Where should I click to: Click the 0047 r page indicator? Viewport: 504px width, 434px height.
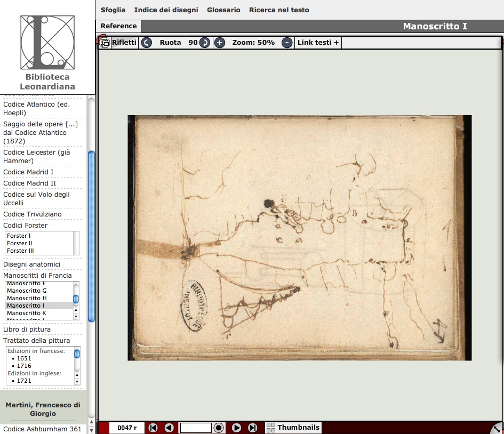(127, 428)
